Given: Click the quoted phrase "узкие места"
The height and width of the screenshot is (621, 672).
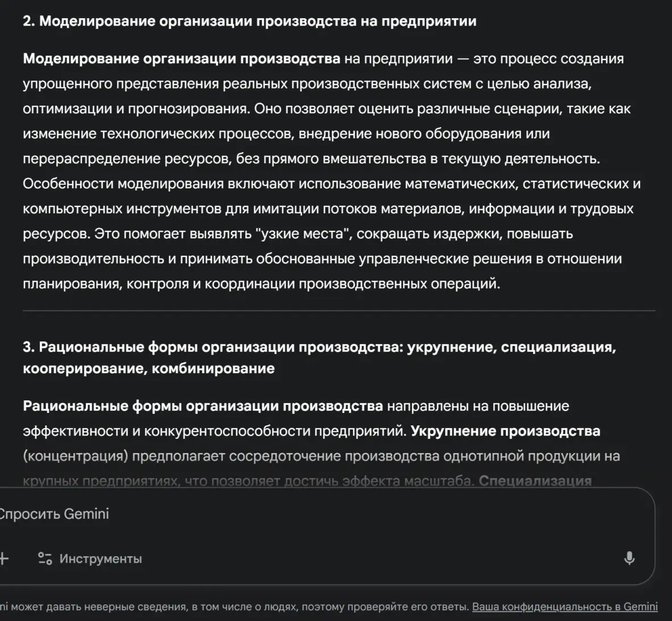Looking at the screenshot, I should click(305, 234).
